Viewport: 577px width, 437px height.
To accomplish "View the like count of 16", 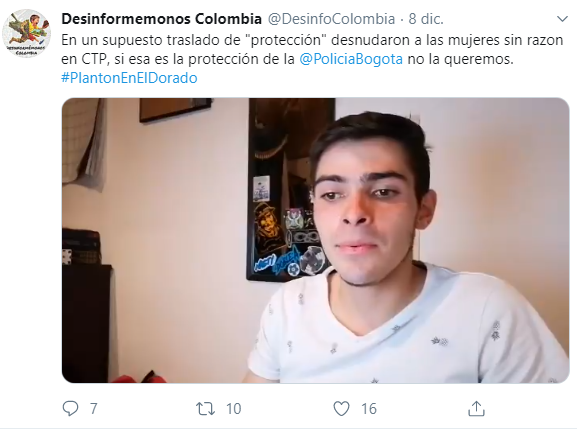I will tap(369, 409).
